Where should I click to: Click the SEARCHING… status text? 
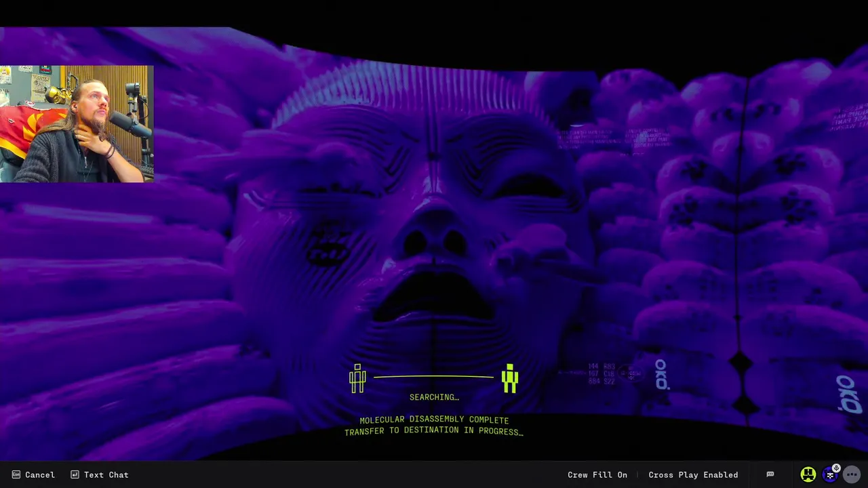pos(434,397)
